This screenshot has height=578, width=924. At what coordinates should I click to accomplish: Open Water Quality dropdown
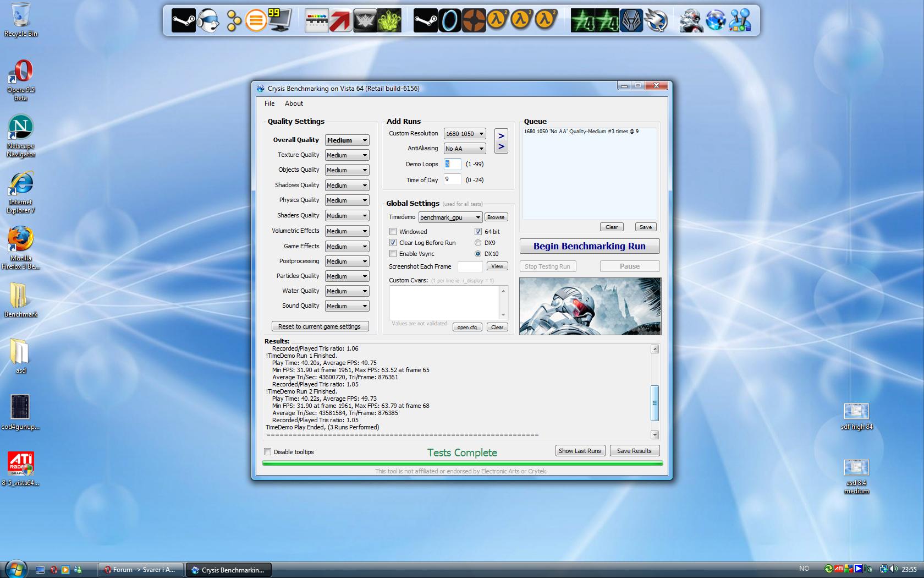347,291
